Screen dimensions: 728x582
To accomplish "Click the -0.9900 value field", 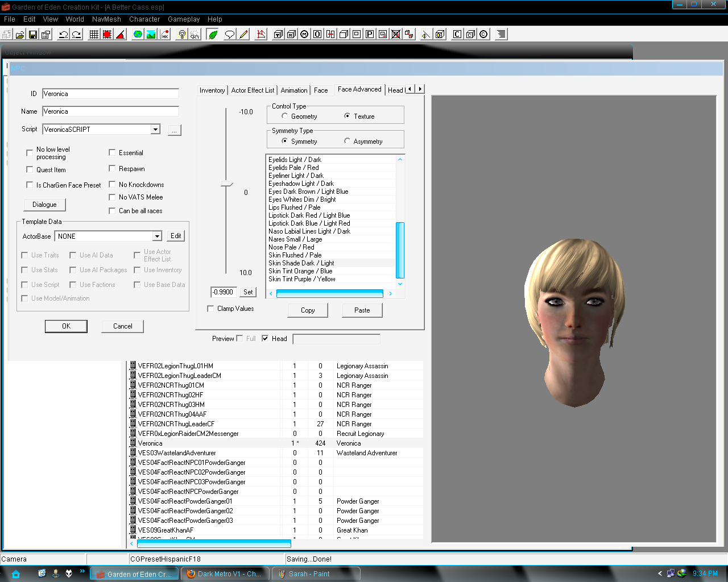I will click(x=223, y=292).
